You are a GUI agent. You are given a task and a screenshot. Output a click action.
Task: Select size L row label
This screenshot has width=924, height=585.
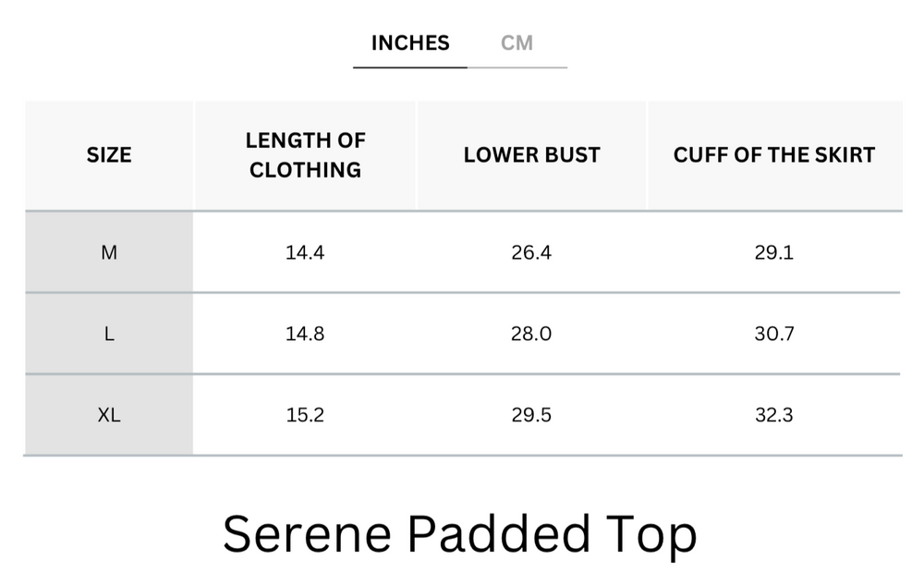pyautogui.click(x=108, y=334)
